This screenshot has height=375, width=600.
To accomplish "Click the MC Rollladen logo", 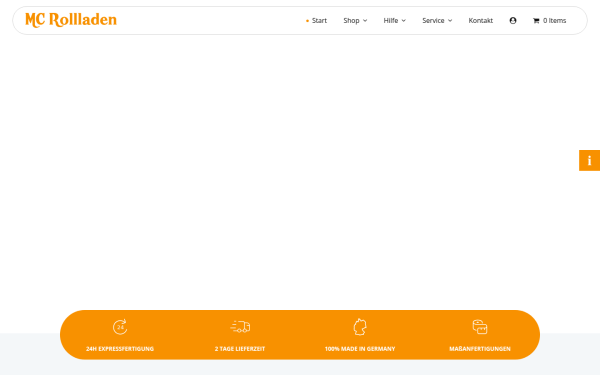I will coord(71,20).
